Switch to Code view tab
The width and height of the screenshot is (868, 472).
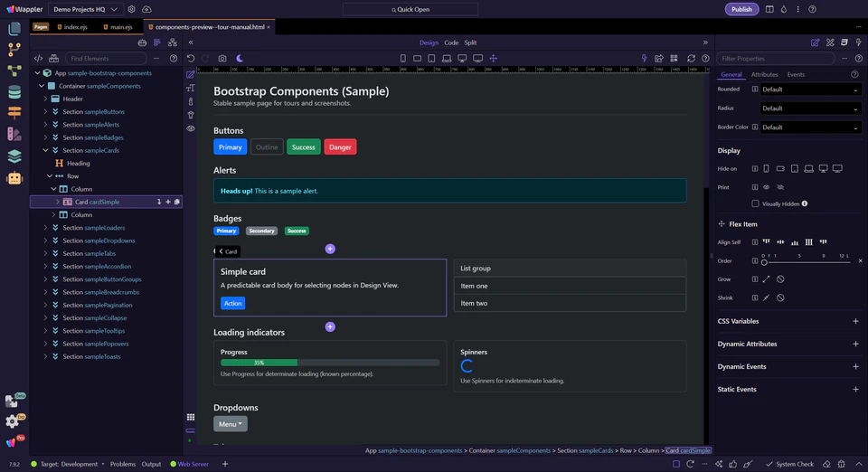(x=451, y=42)
